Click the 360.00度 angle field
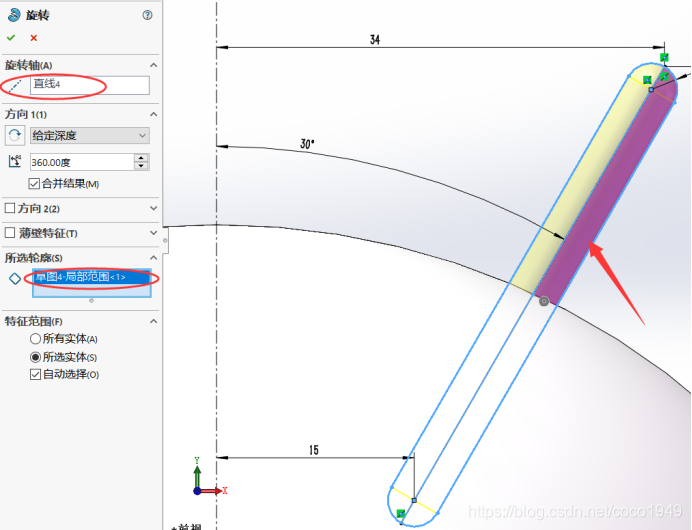Viewport: 692px width, 530px height. pos(82,162)
